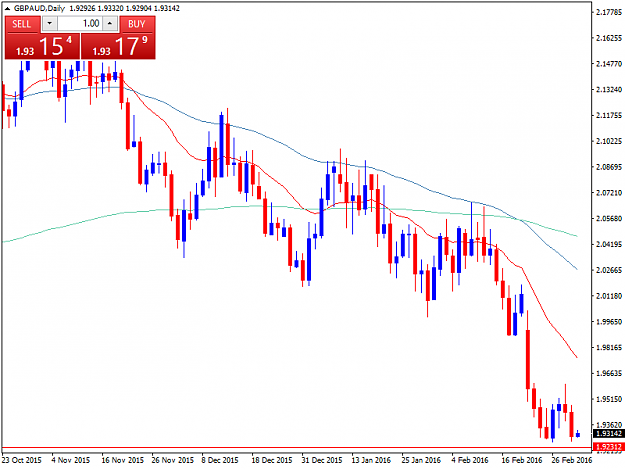Click the last small blue candle near 1.93142
This screenshot has width=625, height=469.
click(x=578, y=434)
